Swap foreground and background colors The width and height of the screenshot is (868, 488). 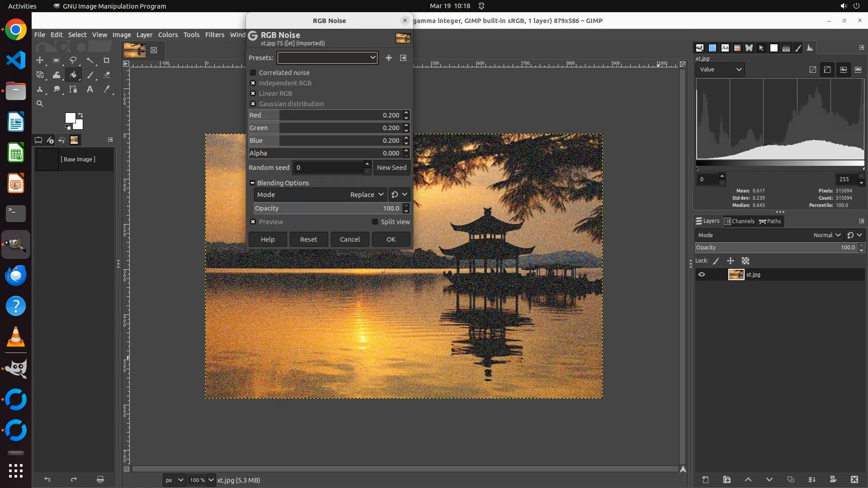click(80, 115)
